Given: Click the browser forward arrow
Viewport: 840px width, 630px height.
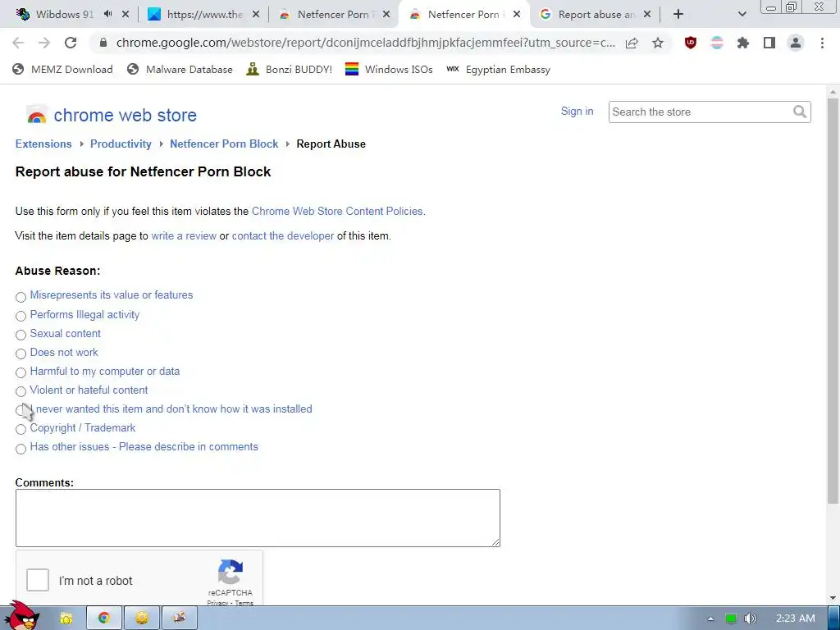Looking at the screenshot, I should [x=44, y=43].
